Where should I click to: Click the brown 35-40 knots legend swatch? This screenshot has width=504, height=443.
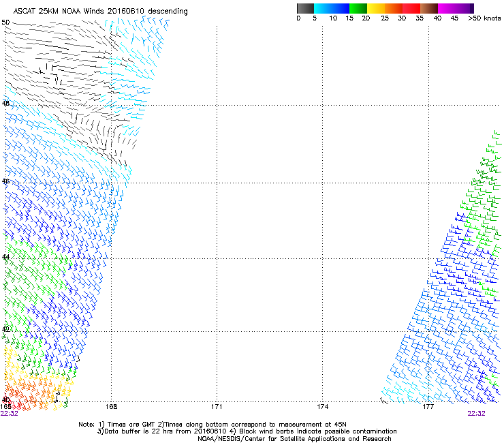coord(429,8)
